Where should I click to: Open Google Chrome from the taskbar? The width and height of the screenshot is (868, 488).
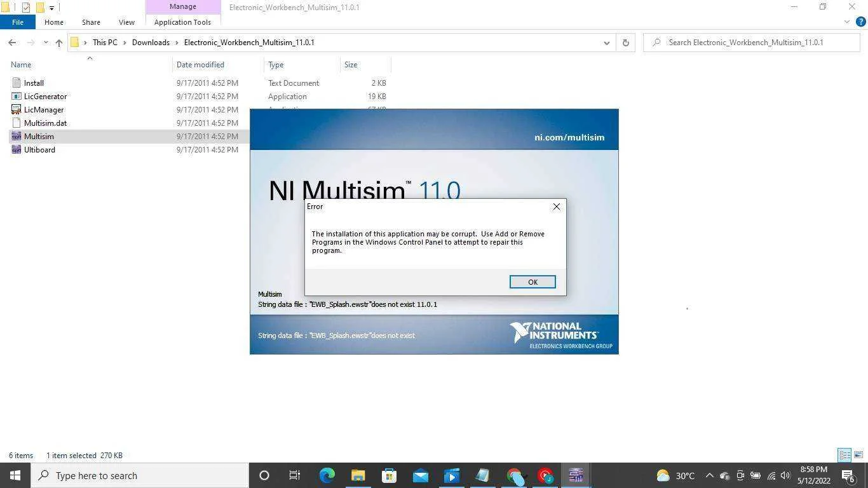513,475
